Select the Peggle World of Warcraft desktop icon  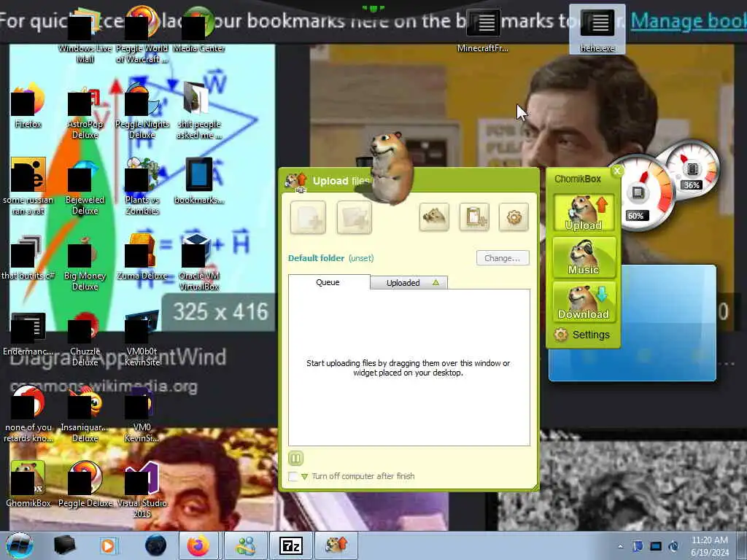tap(142, 36)
